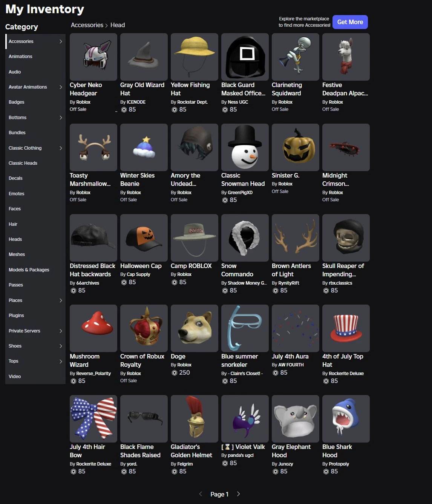Select the Animations category
This screenshot has width=432, height=504.
35,57
